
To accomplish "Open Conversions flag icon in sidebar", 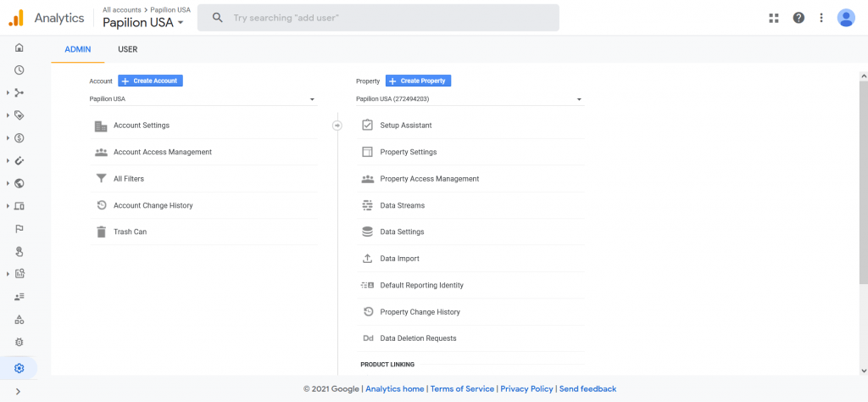I will click(19, 229).
